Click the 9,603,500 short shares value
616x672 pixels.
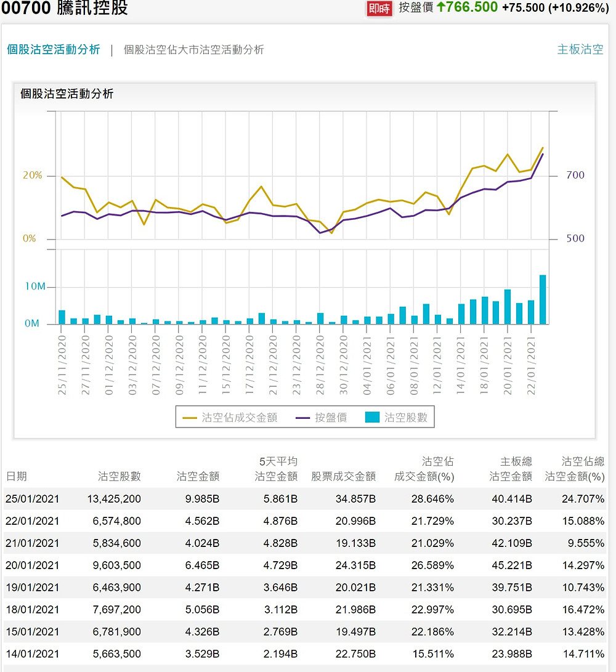tap(116, 565)
